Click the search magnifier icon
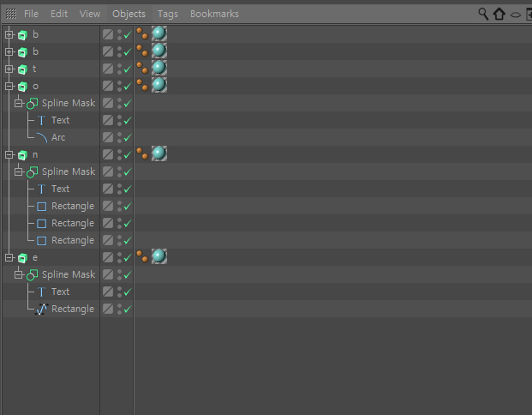 [x=483, y=14]
